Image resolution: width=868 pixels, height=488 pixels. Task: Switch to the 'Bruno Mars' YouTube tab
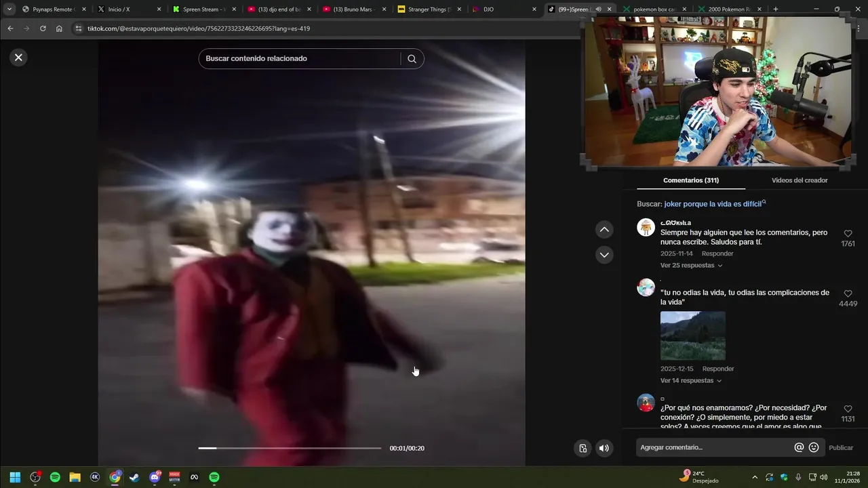[x=355, y=9]
